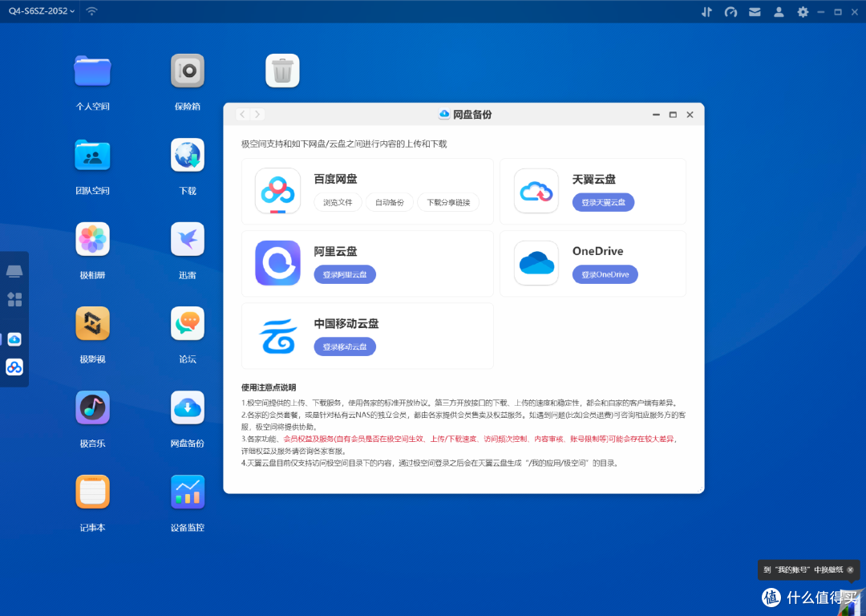Viewport: 866px width, 616px height.
Task: Launch the 设备监控 device monitor icon
Action: [188, 492]
